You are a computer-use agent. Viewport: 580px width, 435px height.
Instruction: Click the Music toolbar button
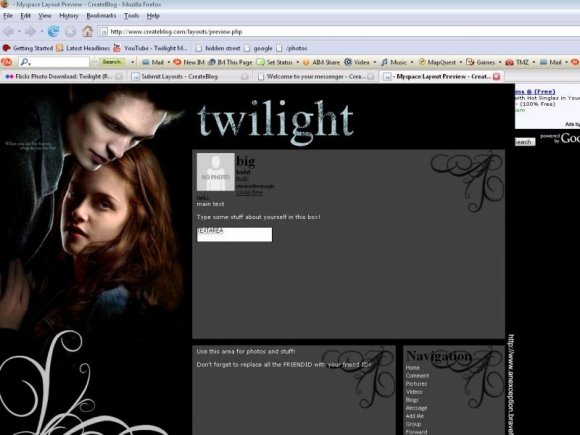pos(394,62)
